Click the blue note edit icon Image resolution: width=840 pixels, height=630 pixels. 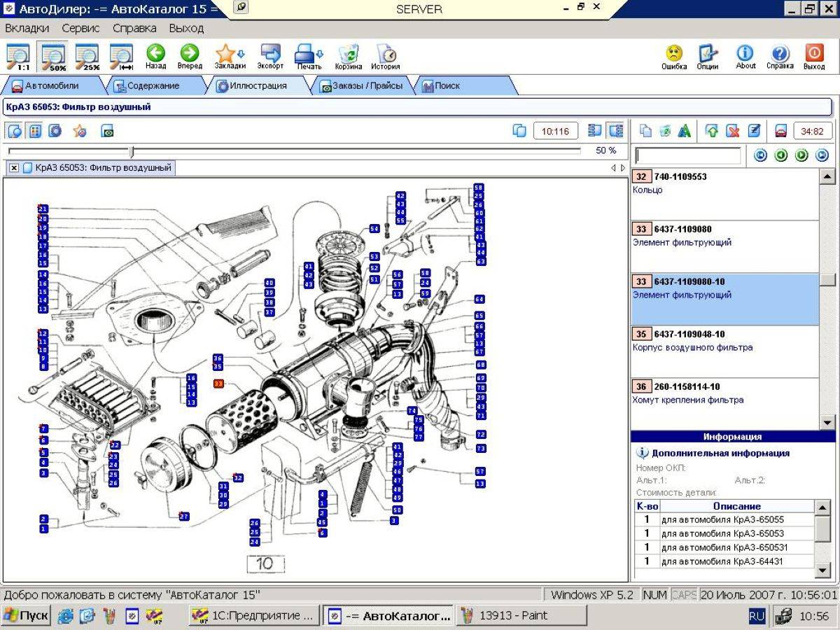coord(754,131)
